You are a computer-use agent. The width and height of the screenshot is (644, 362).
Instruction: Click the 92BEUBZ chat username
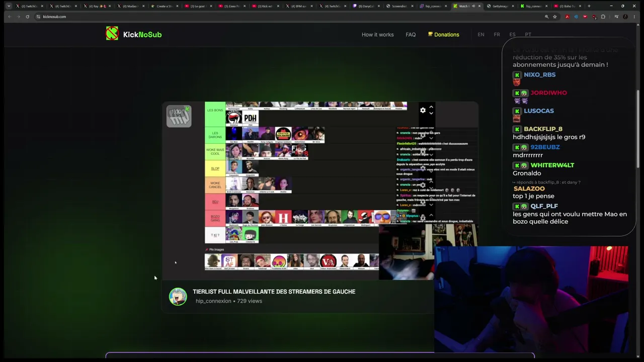[x=545, y=147]
